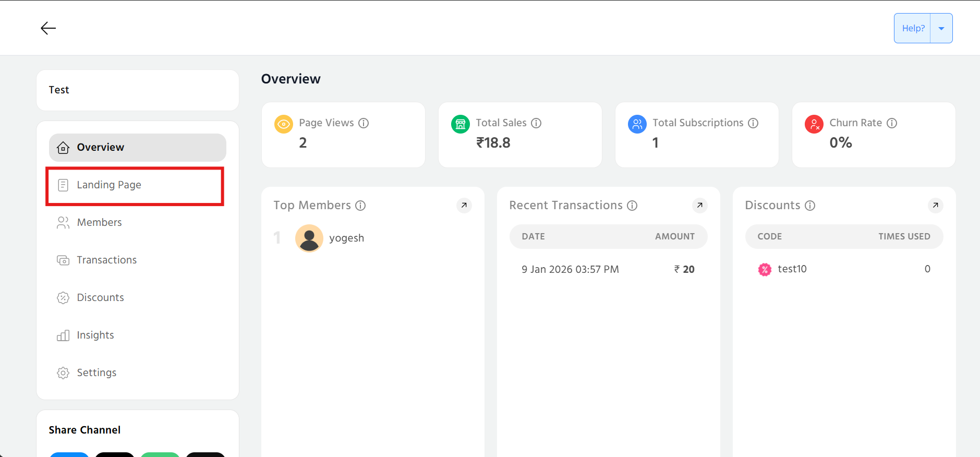Click the Discounts card info icon
Viewport: 980px width, 457px height.
pos(810,206)
